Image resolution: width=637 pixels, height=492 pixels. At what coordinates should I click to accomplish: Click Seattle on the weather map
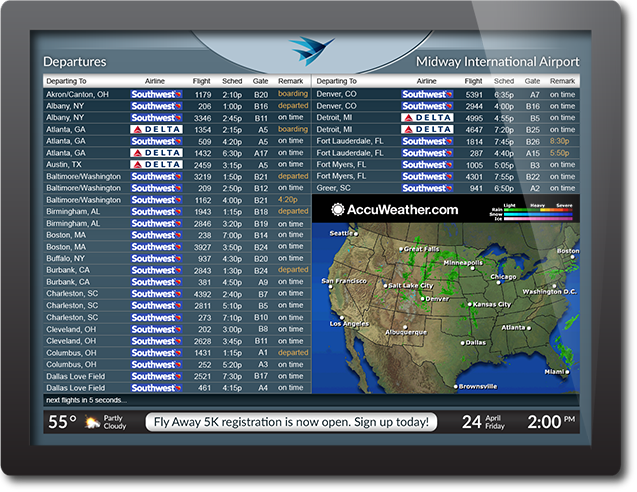[x=343, y=233]
